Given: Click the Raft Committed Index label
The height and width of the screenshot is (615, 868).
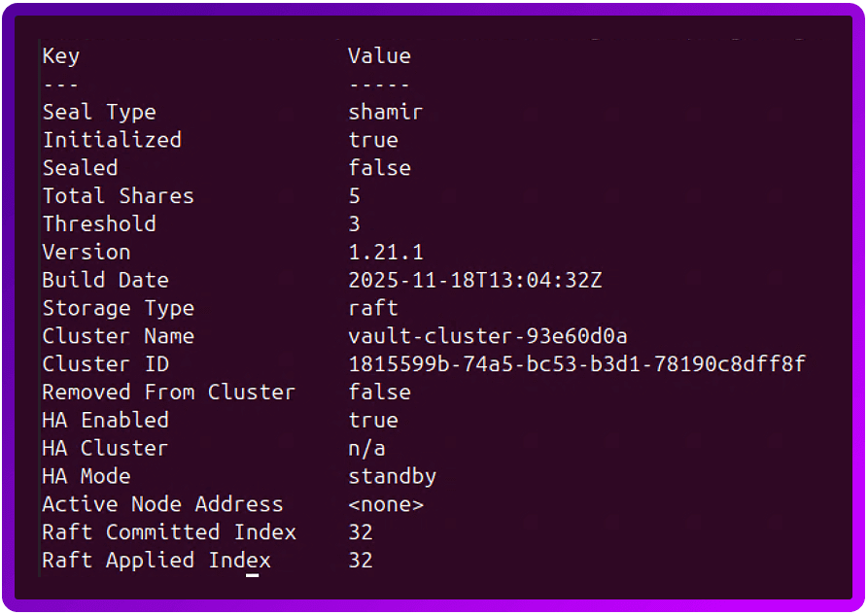Looking at the screenshot, I should click(x=169, y=532).
